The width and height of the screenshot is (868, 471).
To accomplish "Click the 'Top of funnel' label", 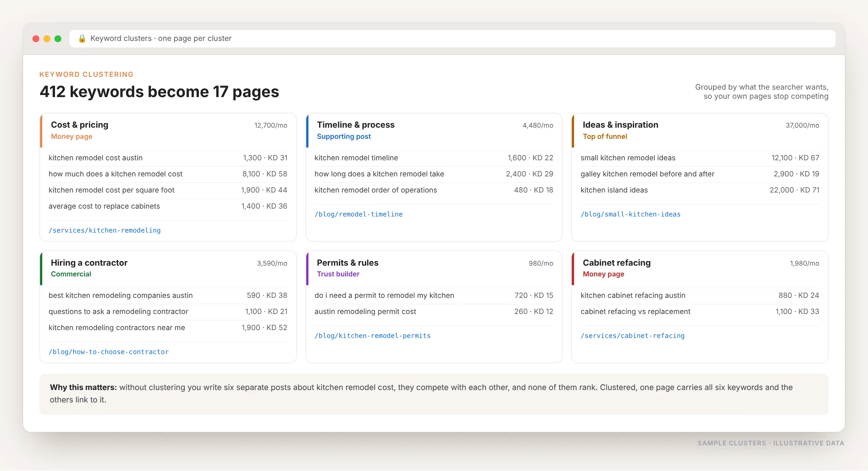I will (x=605, y=136).
